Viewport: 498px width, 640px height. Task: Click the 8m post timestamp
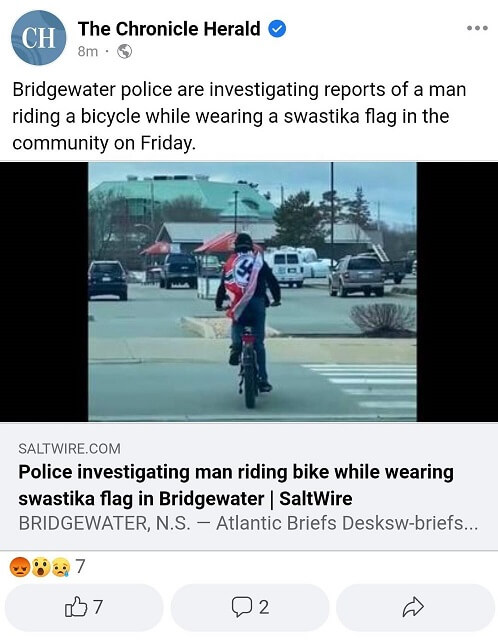[x=88, y=51]
